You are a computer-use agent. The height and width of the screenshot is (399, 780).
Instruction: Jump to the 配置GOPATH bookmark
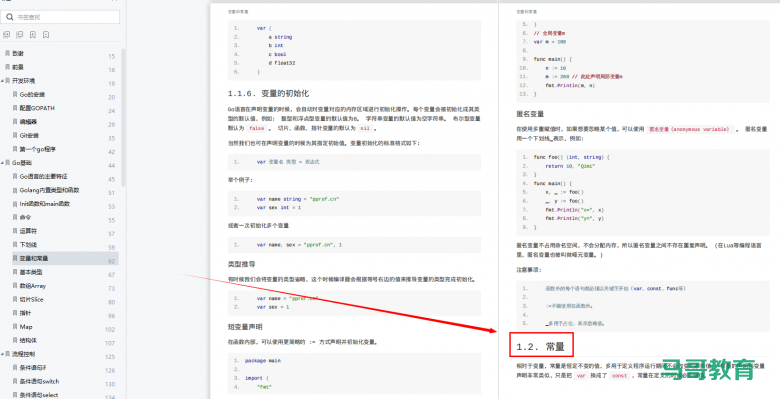click(37, 108)
